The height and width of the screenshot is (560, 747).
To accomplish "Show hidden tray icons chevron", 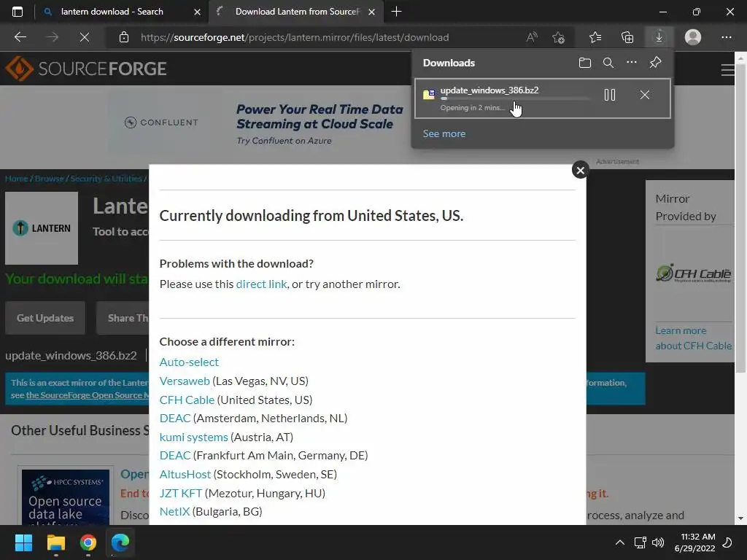I will click(620, 542).
